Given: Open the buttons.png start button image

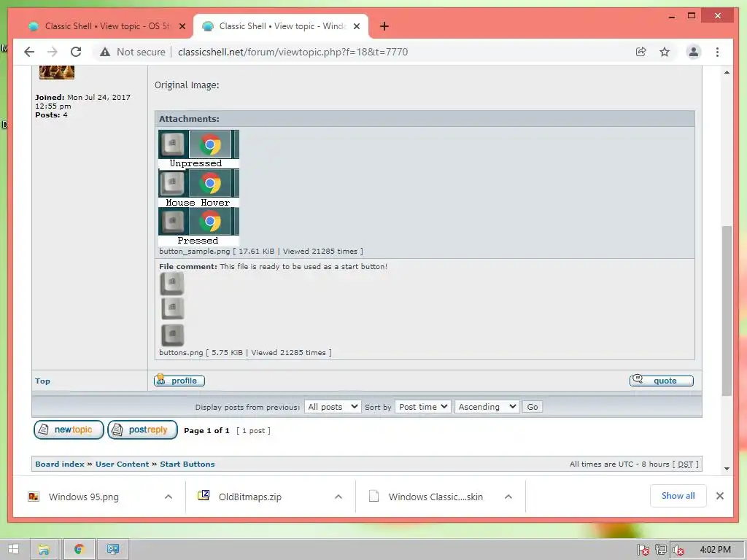Looking at the screenshot, I should click(172, 309).
